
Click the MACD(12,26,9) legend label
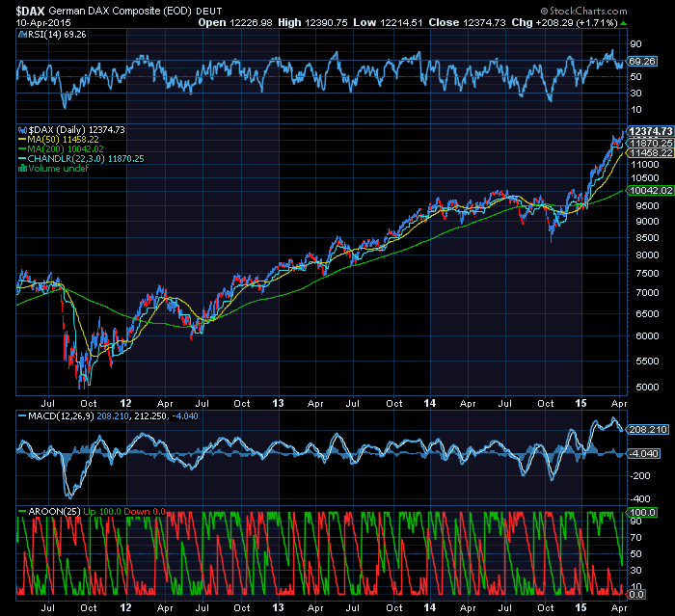pyautogui.click(x=61, y=416)
